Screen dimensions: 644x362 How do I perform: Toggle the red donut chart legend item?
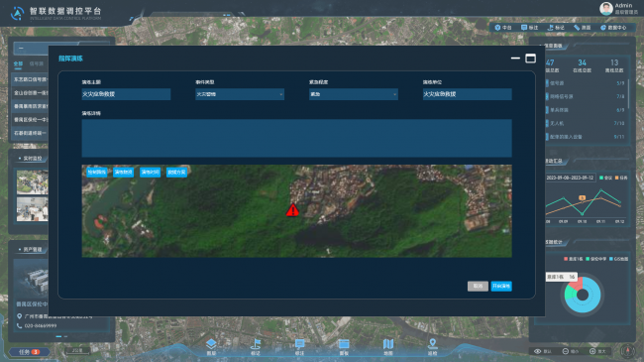pyautogui.click(x=574, y=259)
